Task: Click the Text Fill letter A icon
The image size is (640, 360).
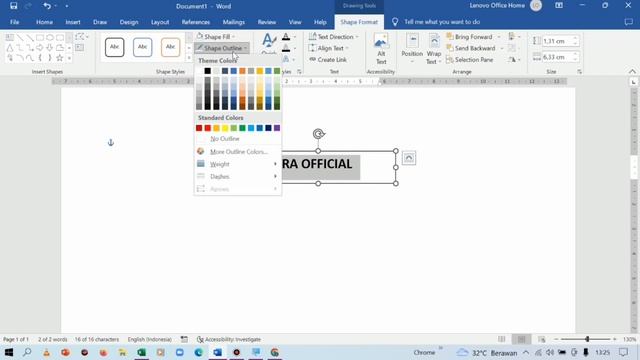Action: point(286,37)
